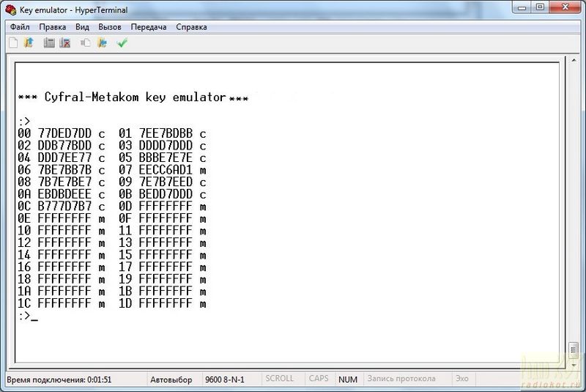Click the Disconnect phone icon
This screenshot has width=586, height=392.
pos(65,43)
